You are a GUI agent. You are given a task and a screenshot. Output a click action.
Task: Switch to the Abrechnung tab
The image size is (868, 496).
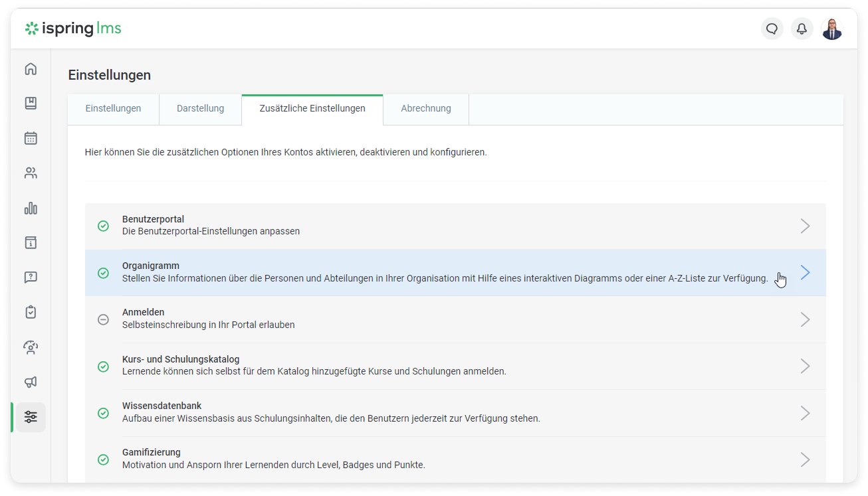[425, 109]
